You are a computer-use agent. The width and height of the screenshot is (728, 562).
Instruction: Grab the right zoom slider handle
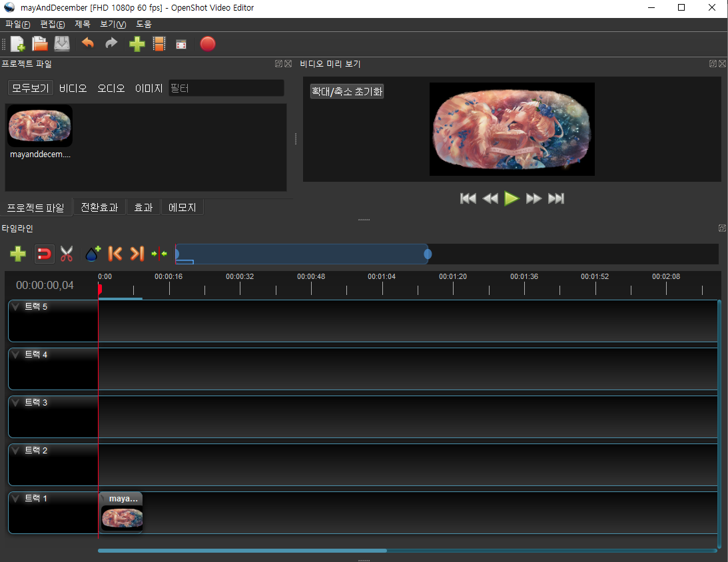tap(428, 254)
